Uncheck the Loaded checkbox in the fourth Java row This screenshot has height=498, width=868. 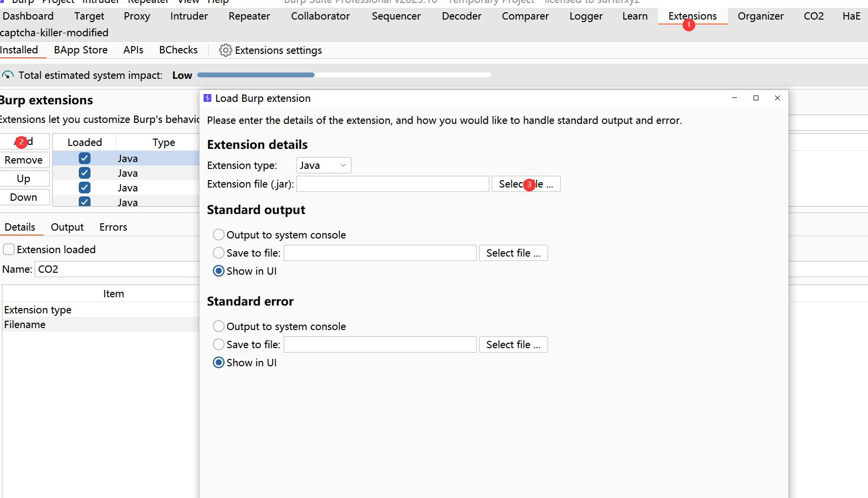[x=85, y=202]
